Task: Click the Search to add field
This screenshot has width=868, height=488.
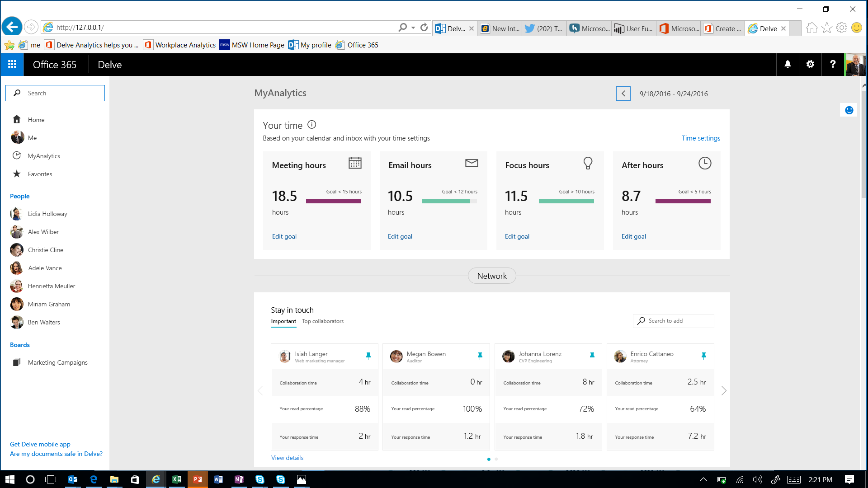Action: 673,321
